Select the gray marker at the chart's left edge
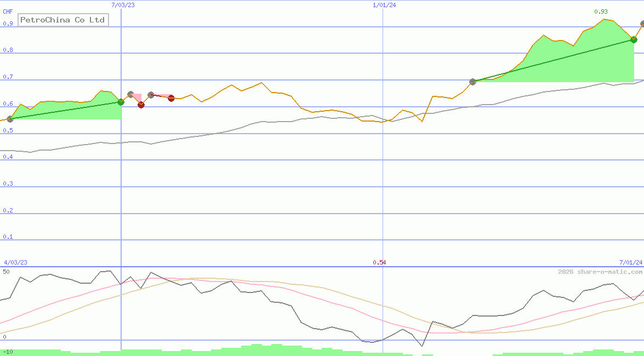The width and height of the screenshot is (644, 356). point(9,119)
